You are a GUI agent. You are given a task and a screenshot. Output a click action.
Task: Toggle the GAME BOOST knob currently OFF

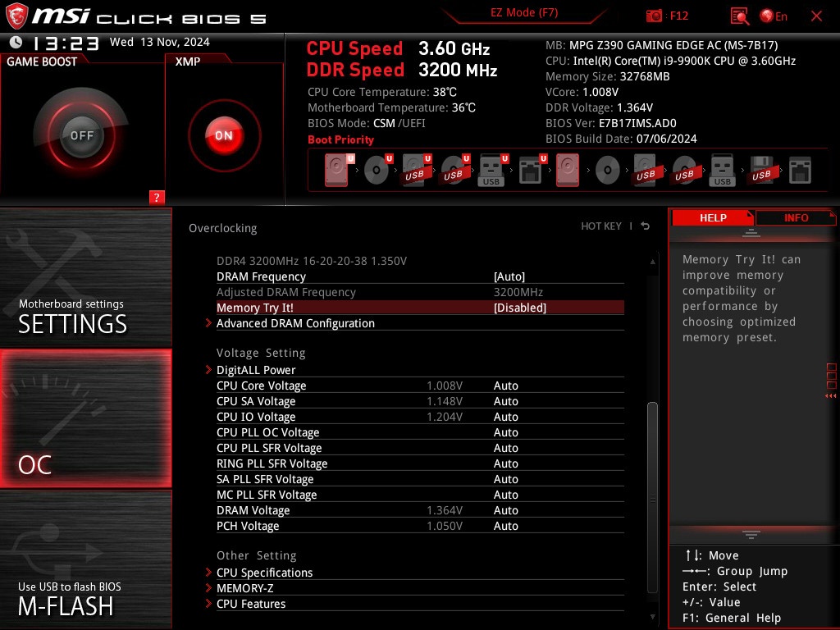point(81,135)
